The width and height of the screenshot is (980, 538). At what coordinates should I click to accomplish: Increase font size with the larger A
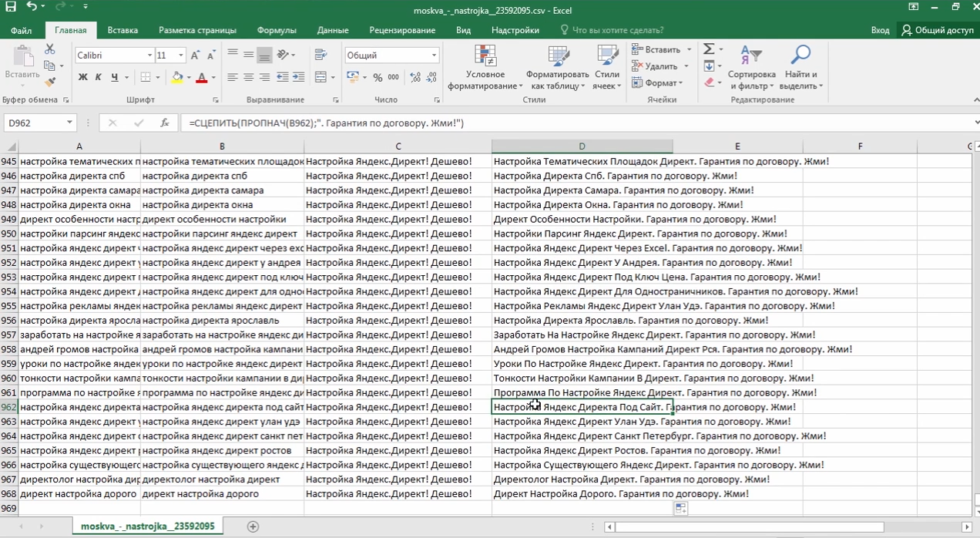pyautogui.click(x=195, y=55)
